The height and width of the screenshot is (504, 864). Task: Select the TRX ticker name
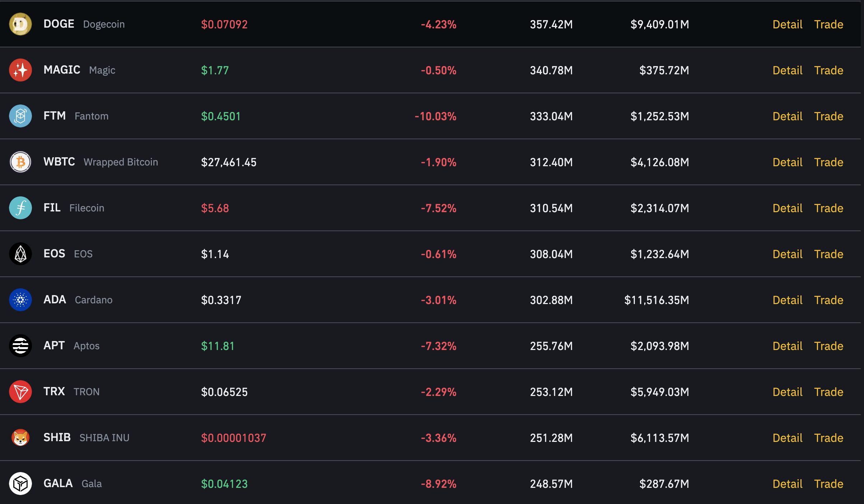point(54,391)
